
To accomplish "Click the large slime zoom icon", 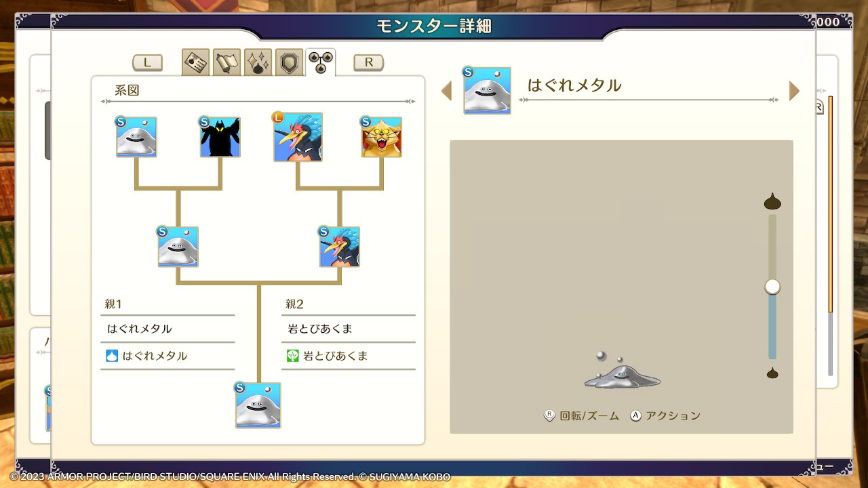I will pyautogui.click(x=772, y=201).
